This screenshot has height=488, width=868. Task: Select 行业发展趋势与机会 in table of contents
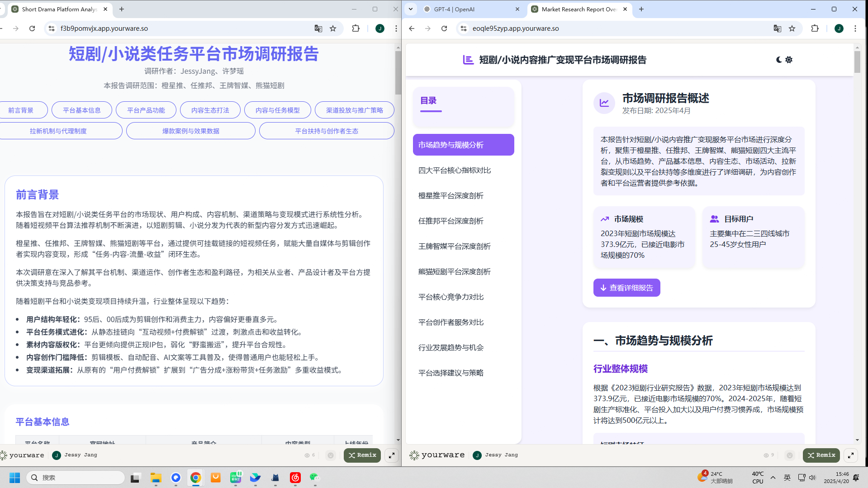point(463,347)
